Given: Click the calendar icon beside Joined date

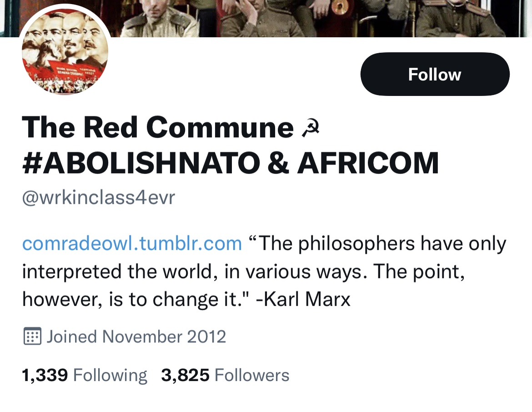Looking at the screenshot, I should tap(32, 337).
